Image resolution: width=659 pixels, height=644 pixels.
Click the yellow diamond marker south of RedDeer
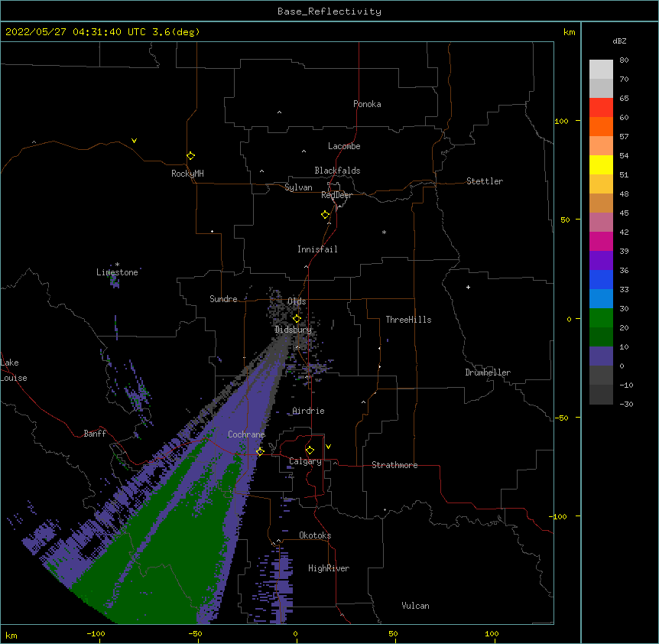click(x=325, y=215)
